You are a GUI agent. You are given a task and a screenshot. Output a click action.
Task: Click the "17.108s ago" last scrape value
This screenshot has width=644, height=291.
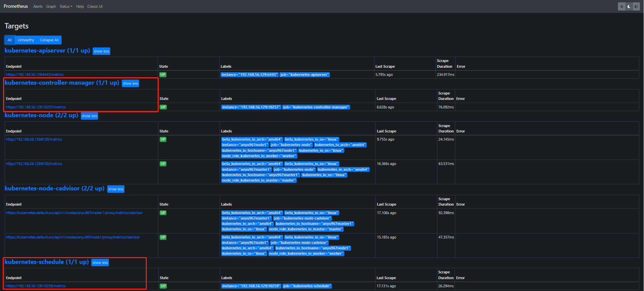pyautogui.click(x=387, y=213)
